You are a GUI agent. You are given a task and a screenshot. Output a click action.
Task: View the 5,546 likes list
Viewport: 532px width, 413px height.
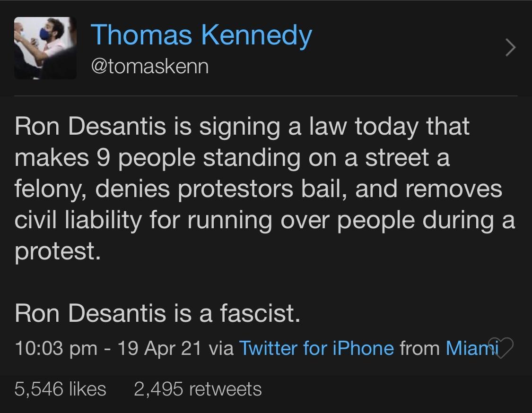coord(60,389)
